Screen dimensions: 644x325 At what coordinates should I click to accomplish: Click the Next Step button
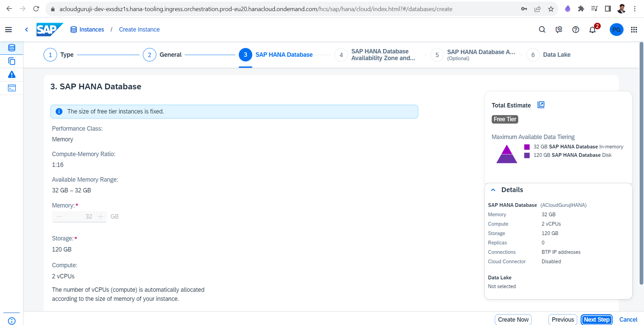click(596, 320)
